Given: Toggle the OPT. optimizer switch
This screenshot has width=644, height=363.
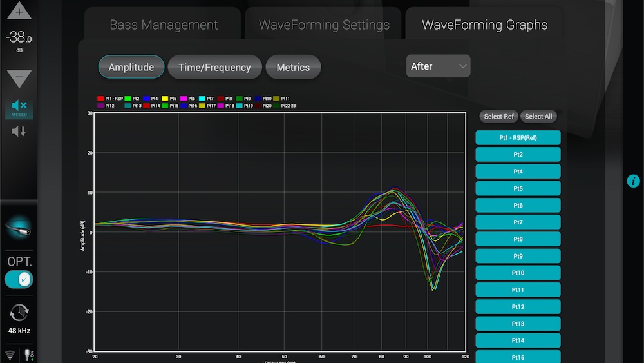Looking at the screenshot, I should [x=19, y=279].
